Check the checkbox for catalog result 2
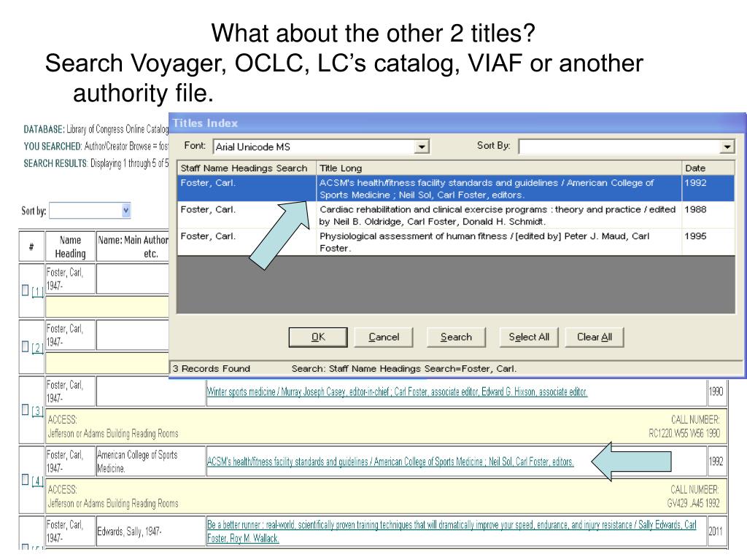 26,346
